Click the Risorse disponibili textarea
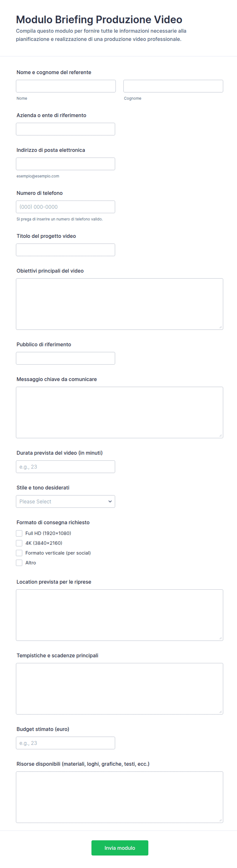Screen dimensions: 237x868 coord(120,797)
